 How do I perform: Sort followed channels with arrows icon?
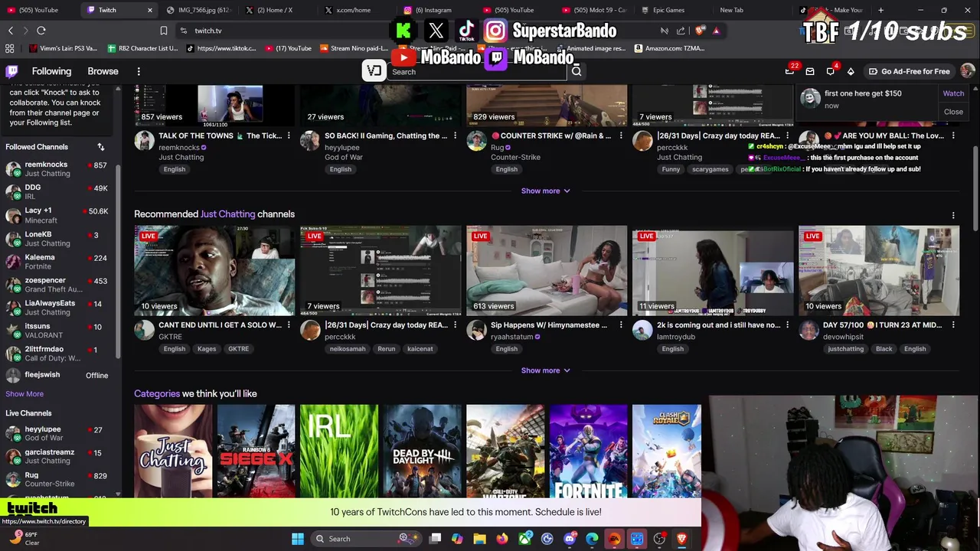tap(100, 147)
